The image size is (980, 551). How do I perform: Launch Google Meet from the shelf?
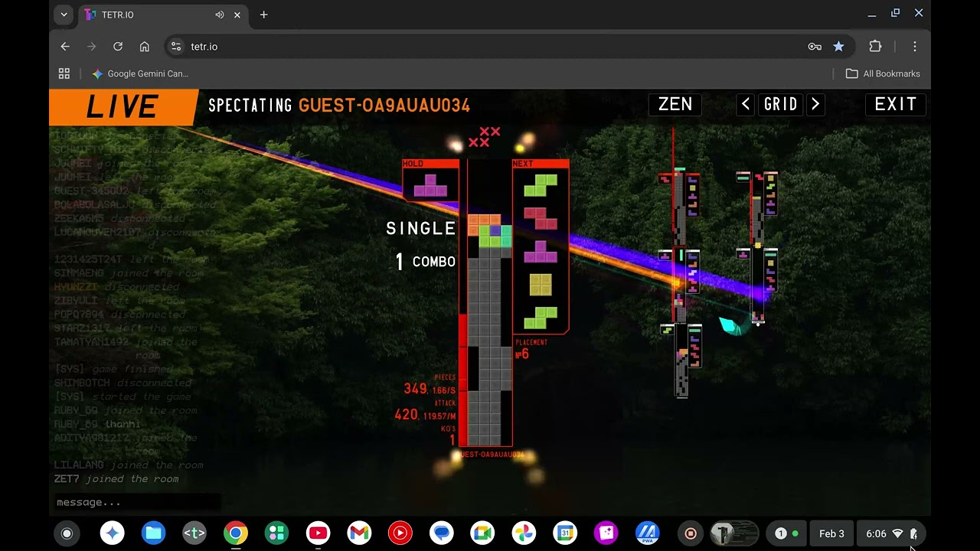[x=482, y=533]
